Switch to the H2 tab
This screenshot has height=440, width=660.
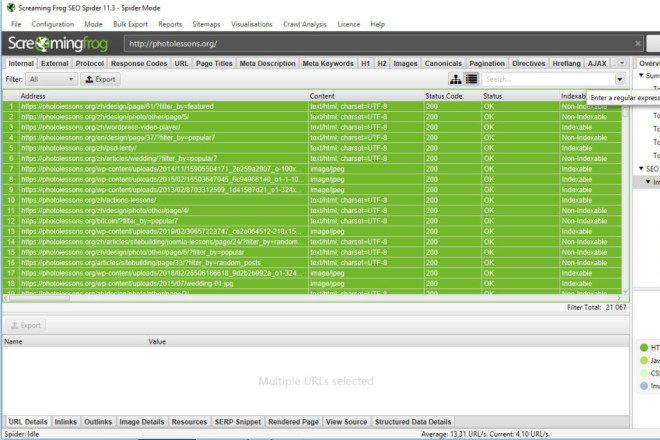click(381, 63)
